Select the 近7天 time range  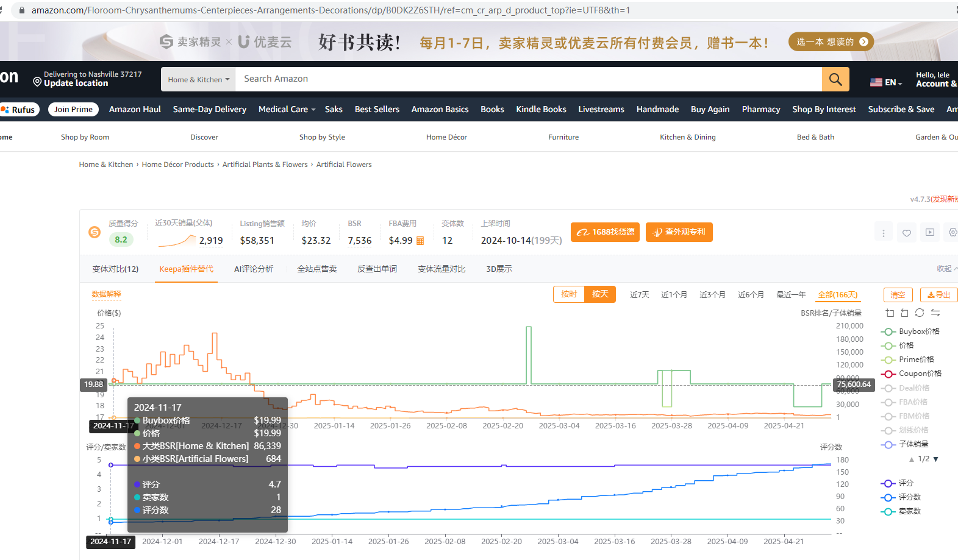[x=640, y=295]
